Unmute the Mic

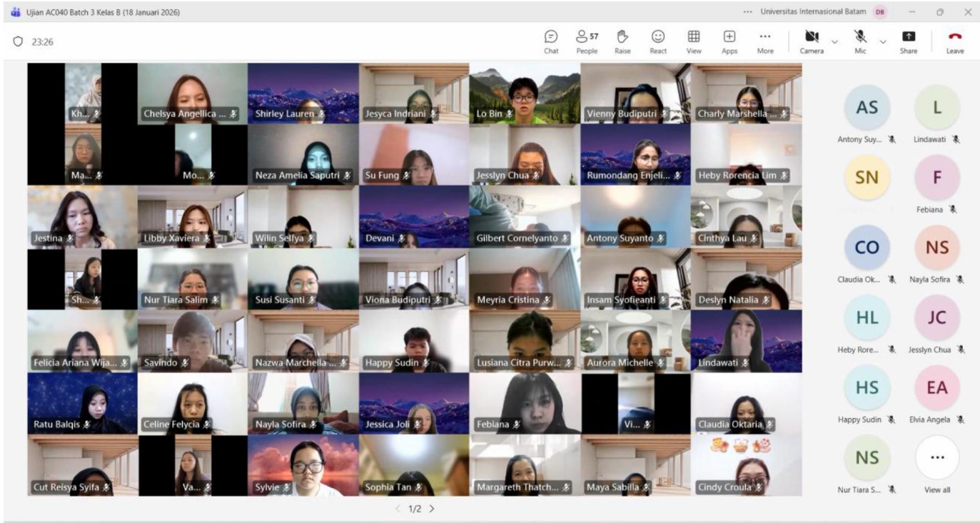tap(861, 41)
